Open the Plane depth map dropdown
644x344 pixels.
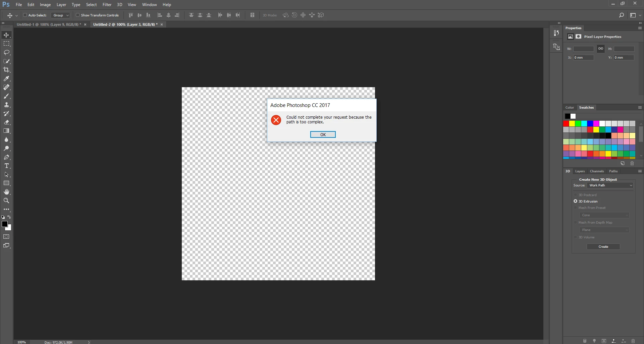click(x=604, y=230)
